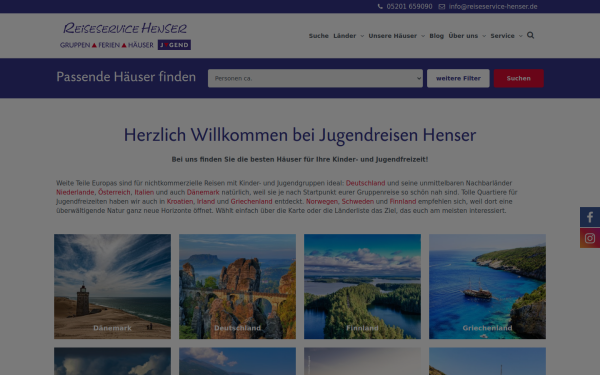Click the JUGEND badge in the logo
Viewport: 600px width, 375px height.
point(174,45)
